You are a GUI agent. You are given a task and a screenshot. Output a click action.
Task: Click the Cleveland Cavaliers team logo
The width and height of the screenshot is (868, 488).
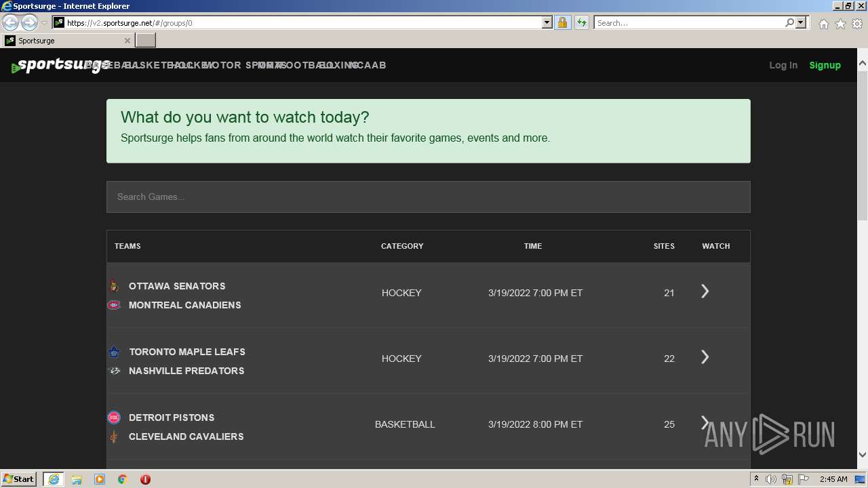click(114, 436)
